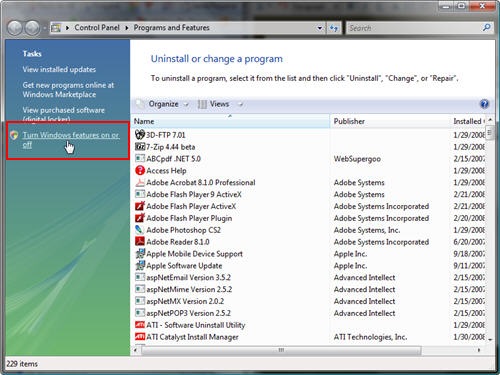The image size is (500, 375).
Task: Sort by the Installed On column header
Action: point(468,121)
